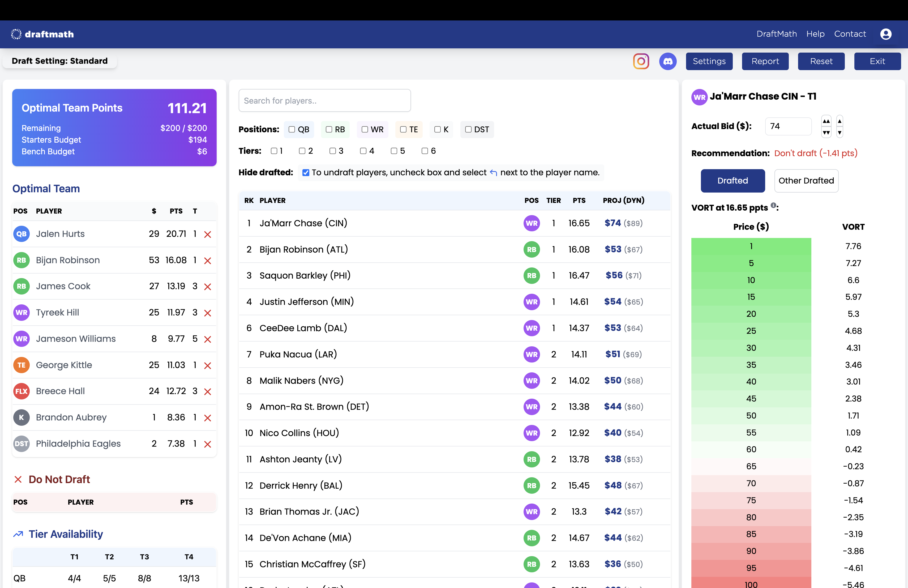Viewport: 908px width, 588px height.
Task: Open the Discord icon link
Action: click(668, 61)
